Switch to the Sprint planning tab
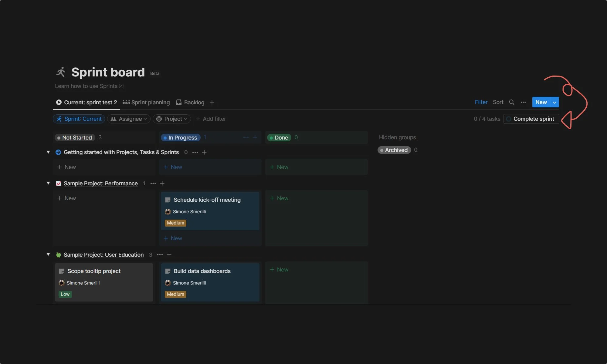607x364 pixels. point(146,103)
